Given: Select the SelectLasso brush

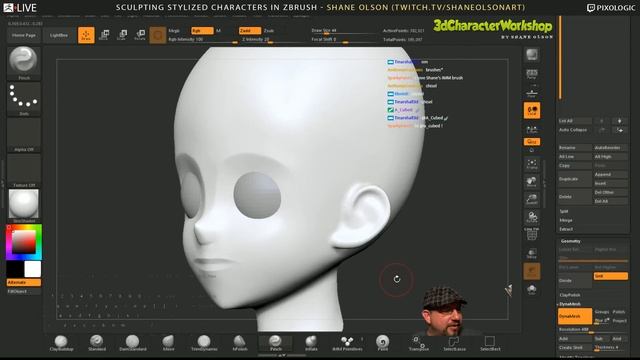Looking at the screenshot, I should (454, 343).
